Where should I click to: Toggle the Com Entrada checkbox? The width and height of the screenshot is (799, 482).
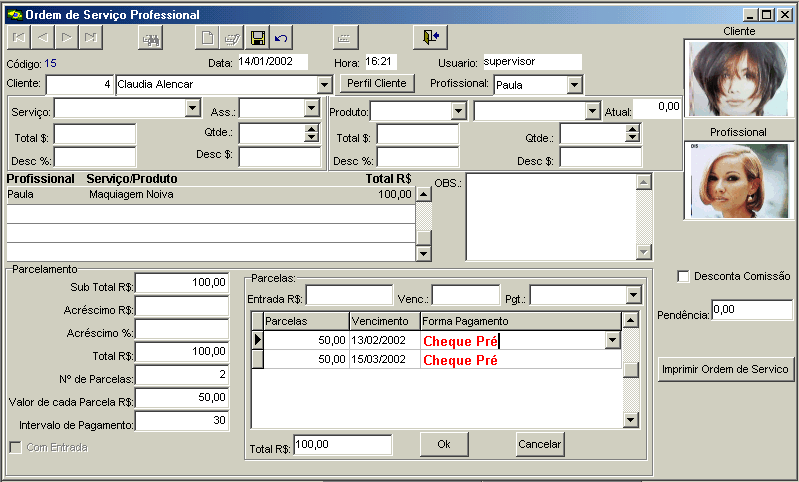coord(15,447)
